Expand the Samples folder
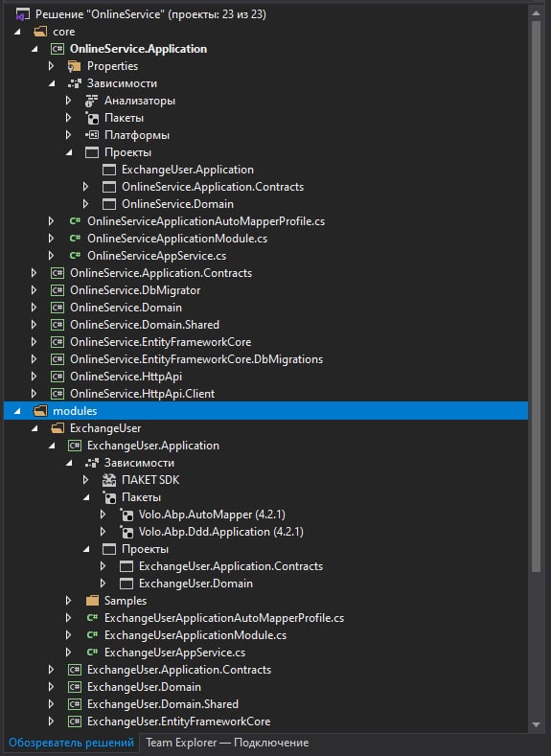The image size is (551, 756). [68, 601]
